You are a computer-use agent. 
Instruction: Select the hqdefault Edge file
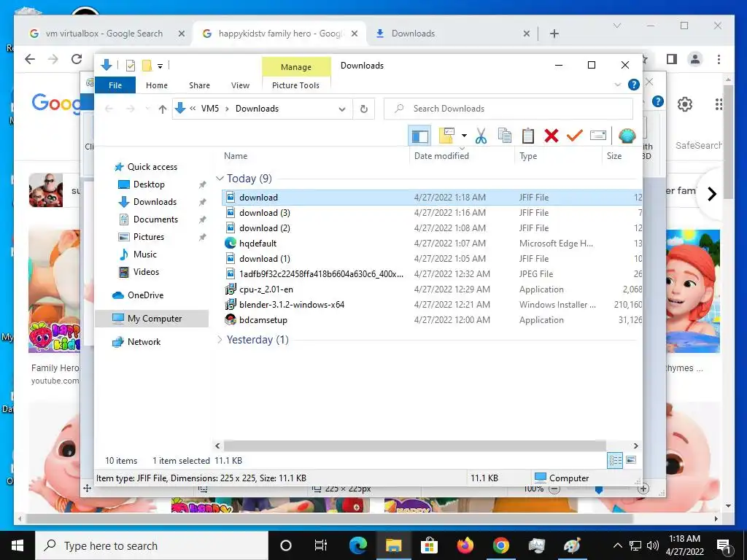pyautogui.click(x=258, y=244)
